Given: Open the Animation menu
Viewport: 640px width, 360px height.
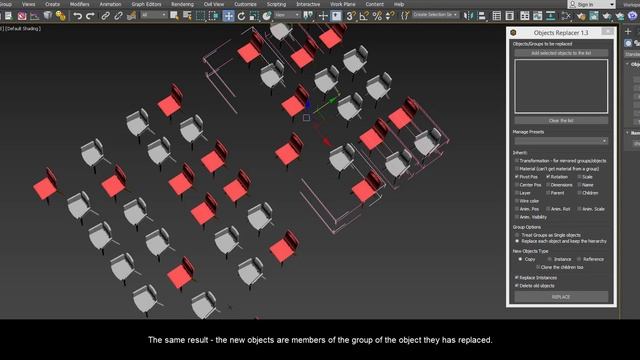Looking at the screenshot, I should point(111,4).
